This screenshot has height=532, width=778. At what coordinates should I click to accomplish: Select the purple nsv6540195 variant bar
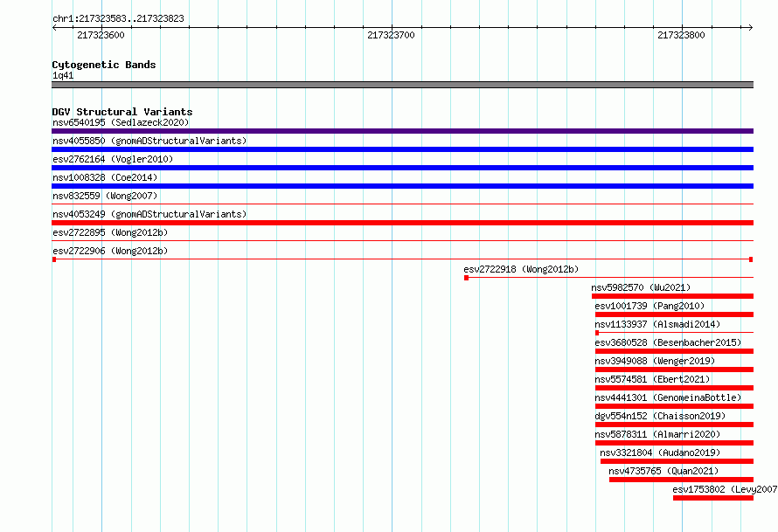click(402, 131)
